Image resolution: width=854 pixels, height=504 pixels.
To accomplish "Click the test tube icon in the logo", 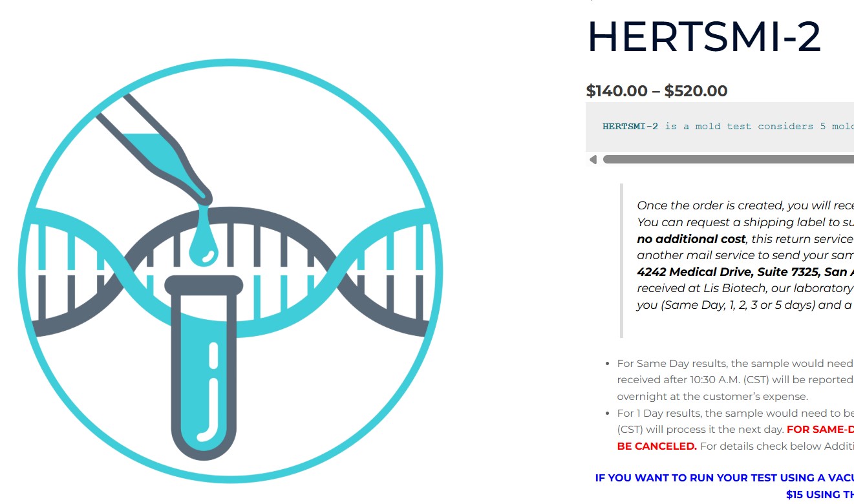I will pyautogui.click(x=204, y=368).
